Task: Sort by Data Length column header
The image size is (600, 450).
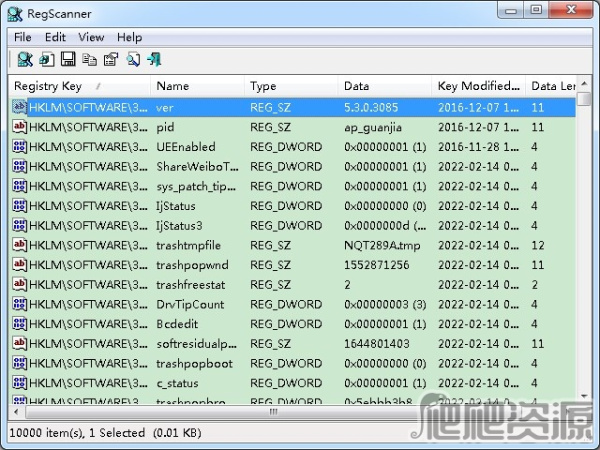Action: pos(551,86)
